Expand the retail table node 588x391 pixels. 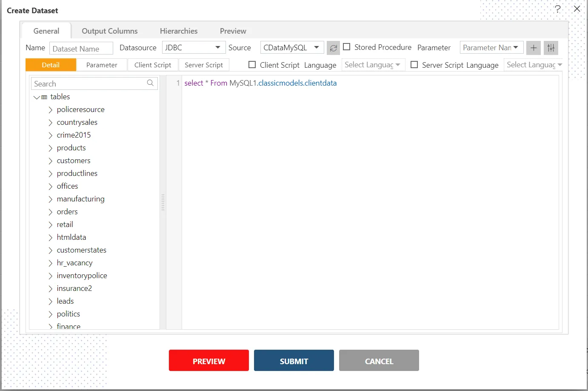[x=51, y=225]
